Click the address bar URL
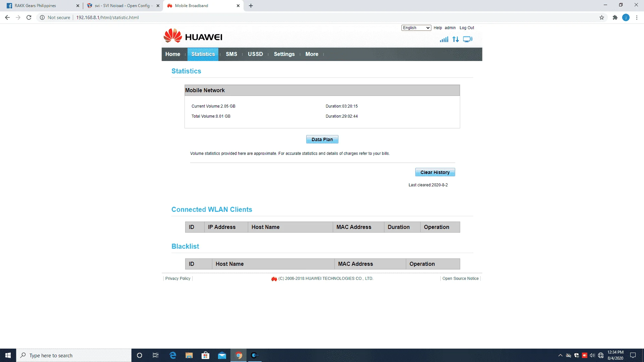 107,17
